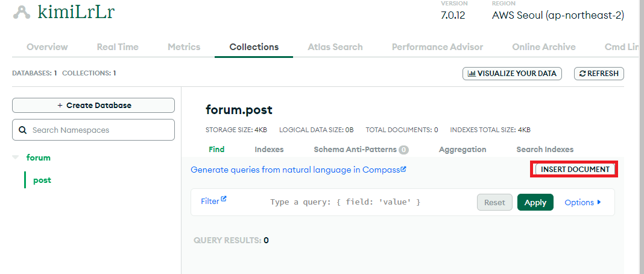The image size is (644, 274).
Task: Select the forum database in the tree
Action: pyautogui.click(x=39, y=158)
